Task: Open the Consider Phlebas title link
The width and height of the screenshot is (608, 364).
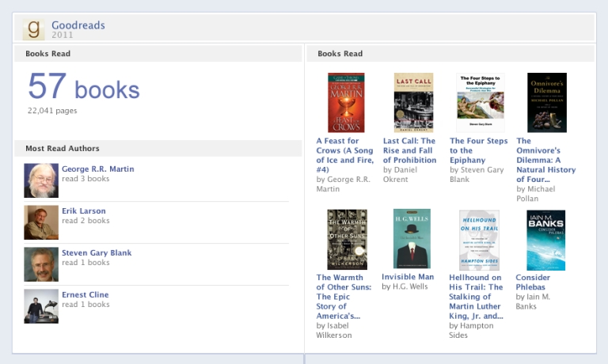Action: pos(533,282)
